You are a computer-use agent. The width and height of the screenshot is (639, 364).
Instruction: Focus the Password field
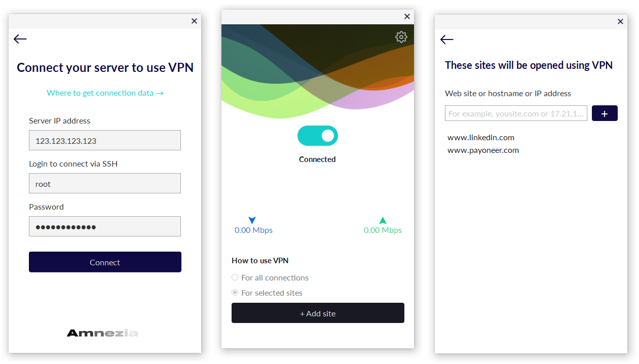point(105,226)
